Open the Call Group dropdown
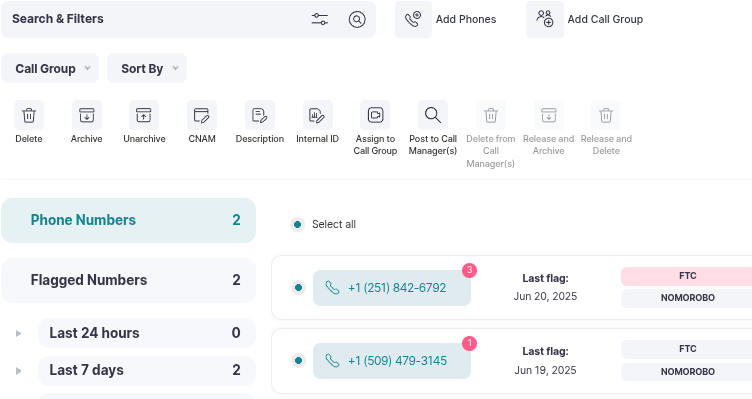Viewport: 752px width, 399px height. tap(50, 68)
